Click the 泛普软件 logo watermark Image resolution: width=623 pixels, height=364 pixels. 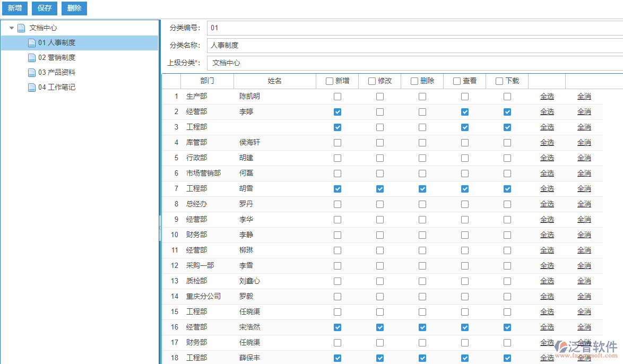coord(582,345)
